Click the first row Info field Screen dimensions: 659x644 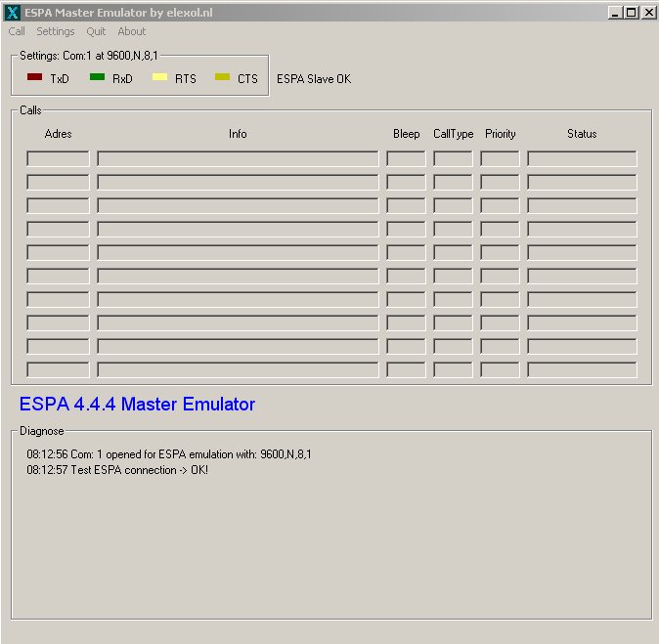point(238,158)
